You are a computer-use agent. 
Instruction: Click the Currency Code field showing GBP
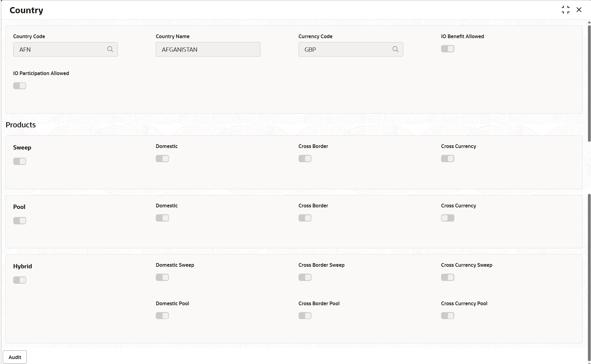345,50
